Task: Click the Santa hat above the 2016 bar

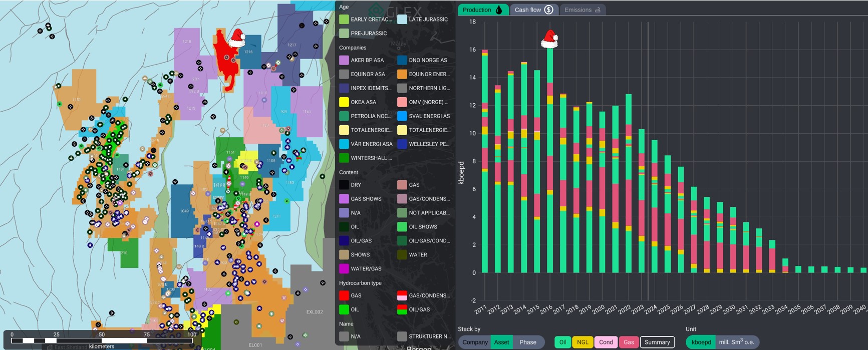Action: 549,39
